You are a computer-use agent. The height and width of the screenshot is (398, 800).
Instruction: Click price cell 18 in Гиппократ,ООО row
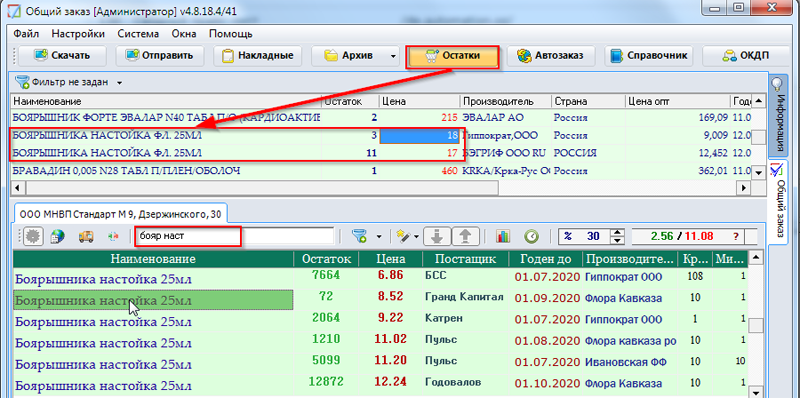pos(420,136)
